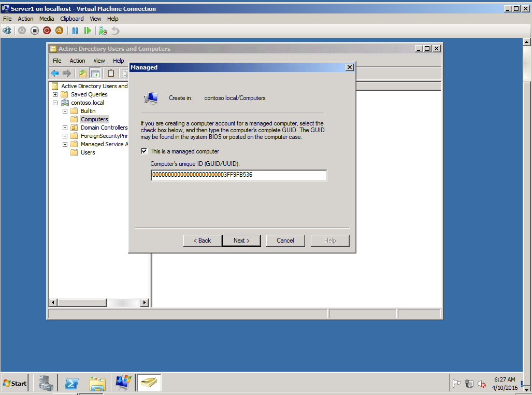Viewport: 532px width, 395px height.
Task: Click VM window vertical scroll up arrow
Action: pos(527,42)
